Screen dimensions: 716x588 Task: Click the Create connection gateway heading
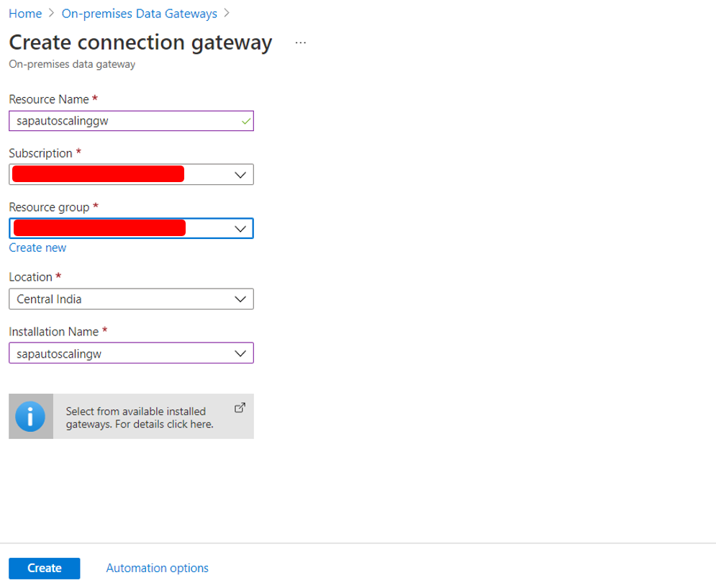tap(140, 42)
